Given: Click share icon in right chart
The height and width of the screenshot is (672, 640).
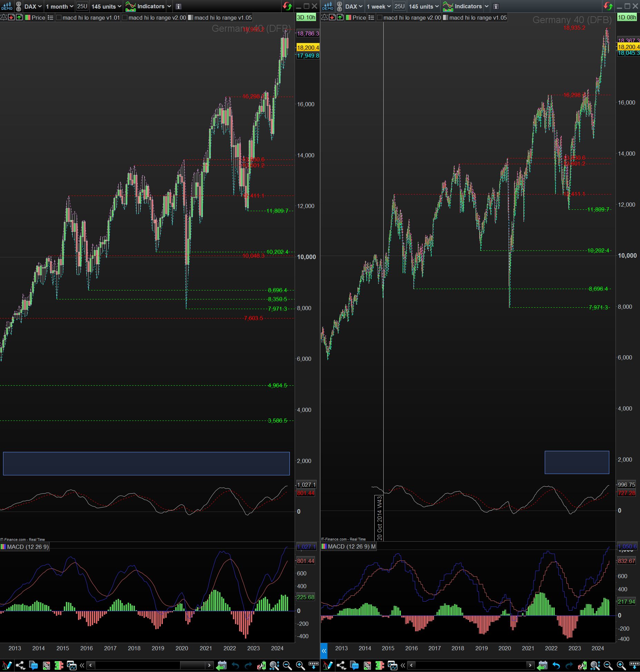Looking at the screenshot, I should tap(341, 665).
